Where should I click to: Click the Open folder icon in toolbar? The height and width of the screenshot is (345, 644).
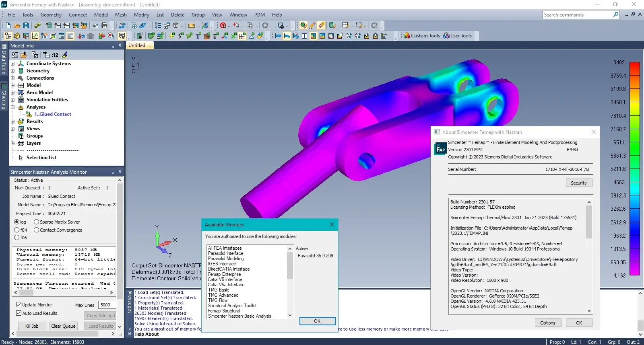(x=17, y=25)
